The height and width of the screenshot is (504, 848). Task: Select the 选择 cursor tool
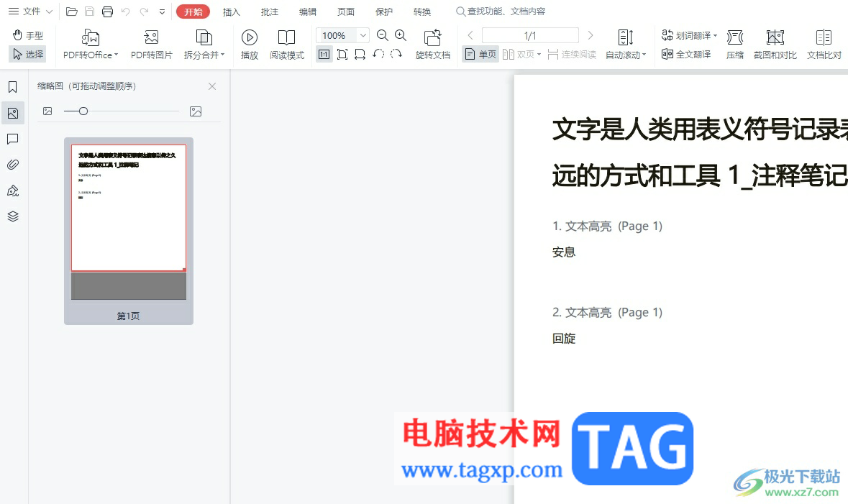click(x=28, y=54)
